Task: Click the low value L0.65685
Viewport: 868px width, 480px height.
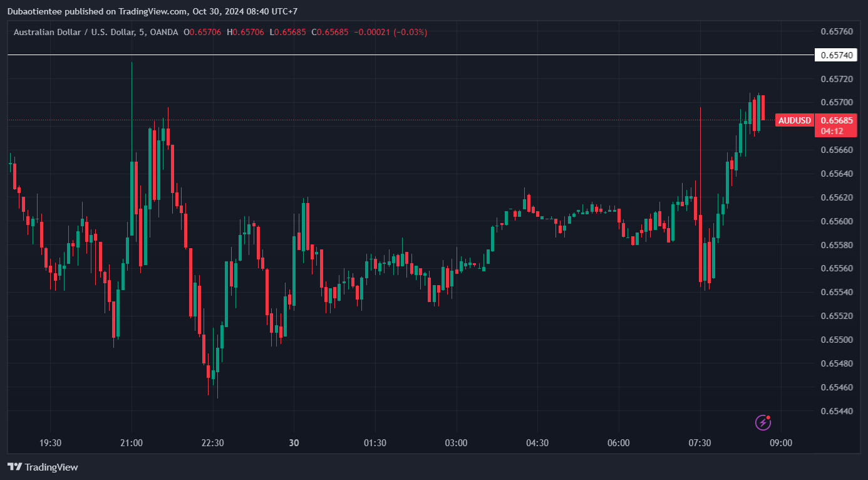Action: click(x=287, y=32)
